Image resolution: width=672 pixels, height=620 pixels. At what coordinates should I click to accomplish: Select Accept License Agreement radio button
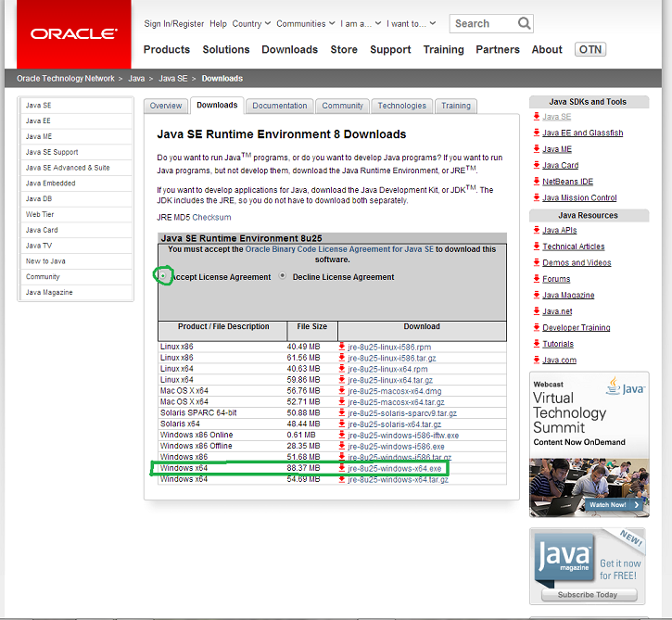tap(163, 275)
